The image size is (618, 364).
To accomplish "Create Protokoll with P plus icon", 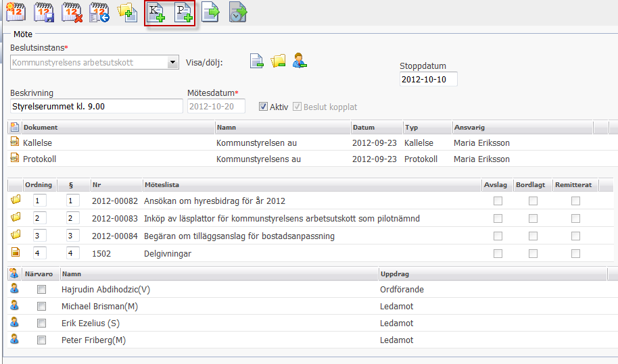I will pyautogui.click(x=184, y=13).
